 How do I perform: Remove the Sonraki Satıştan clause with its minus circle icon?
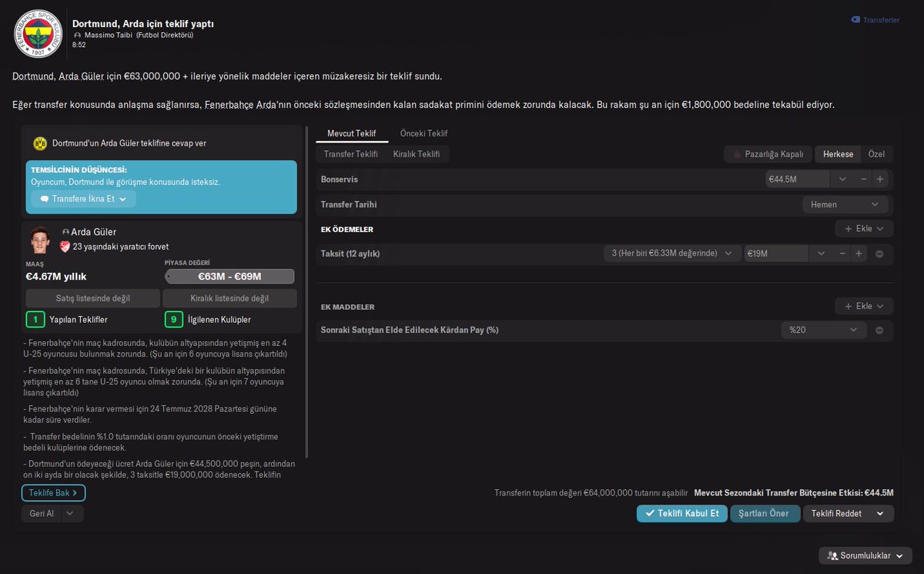click(x=879, y=331)
